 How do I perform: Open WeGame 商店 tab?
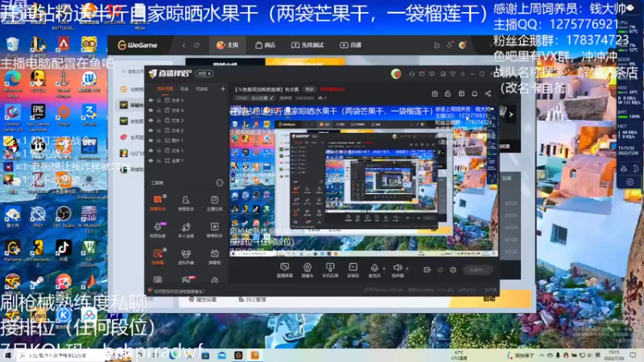click(266, 45)
